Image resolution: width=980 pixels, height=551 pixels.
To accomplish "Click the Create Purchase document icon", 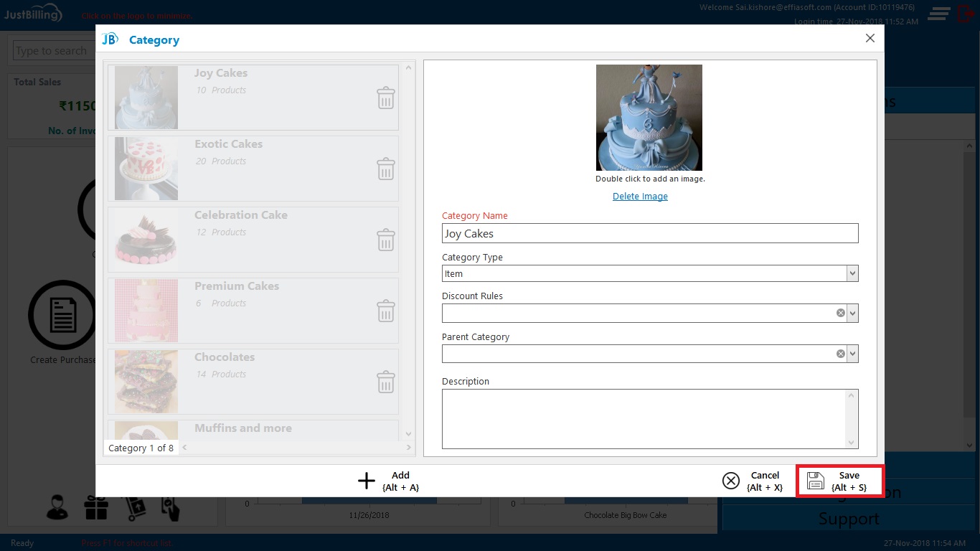I will pos(62,316).
